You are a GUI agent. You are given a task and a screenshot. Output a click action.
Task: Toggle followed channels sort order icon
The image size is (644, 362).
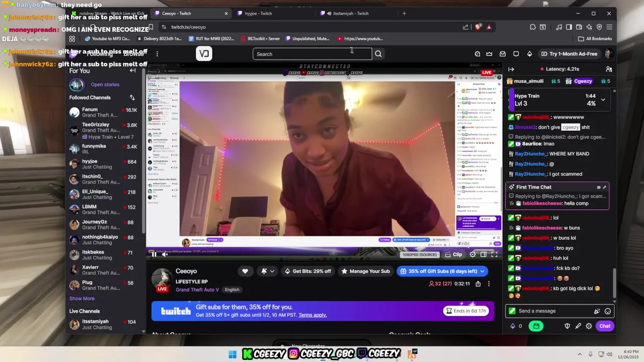[x=132, y=98]
